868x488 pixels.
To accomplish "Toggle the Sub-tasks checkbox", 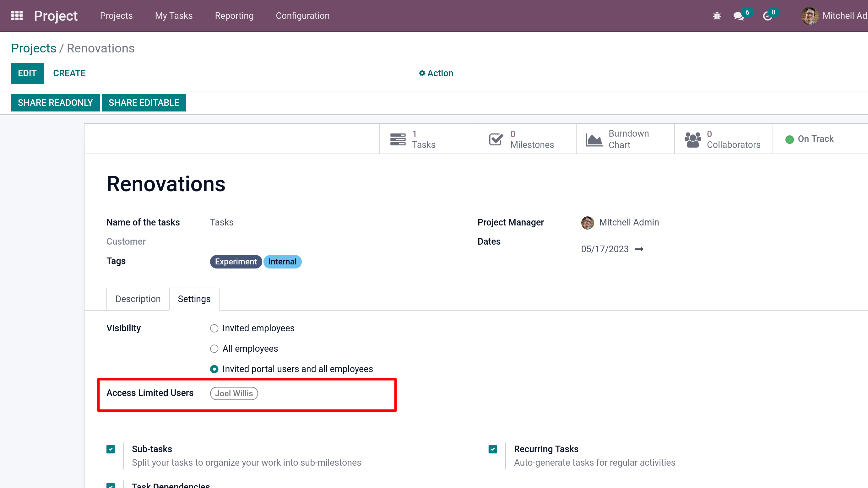I will click(x=111, y=449).
